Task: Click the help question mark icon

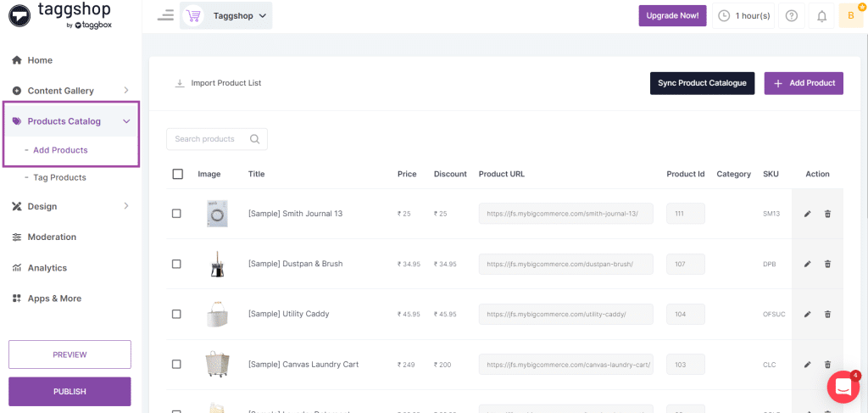Action: pyautogui.click(x=791, y=16)
